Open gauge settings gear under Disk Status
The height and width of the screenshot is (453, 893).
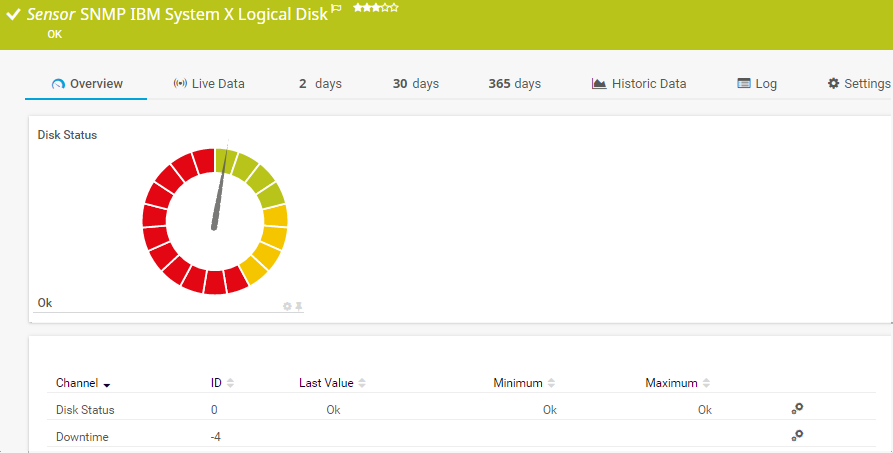point(287,306)
